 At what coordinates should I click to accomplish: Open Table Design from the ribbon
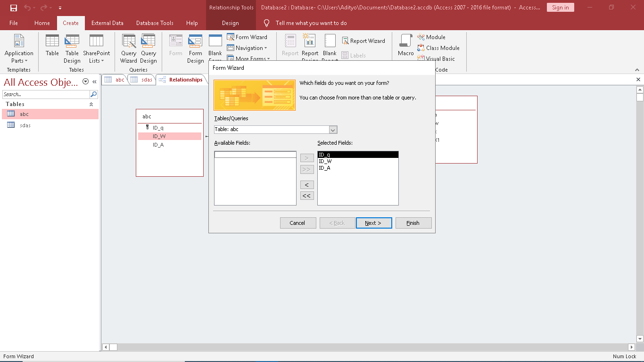pyautogui.click(x=72, y=49)
